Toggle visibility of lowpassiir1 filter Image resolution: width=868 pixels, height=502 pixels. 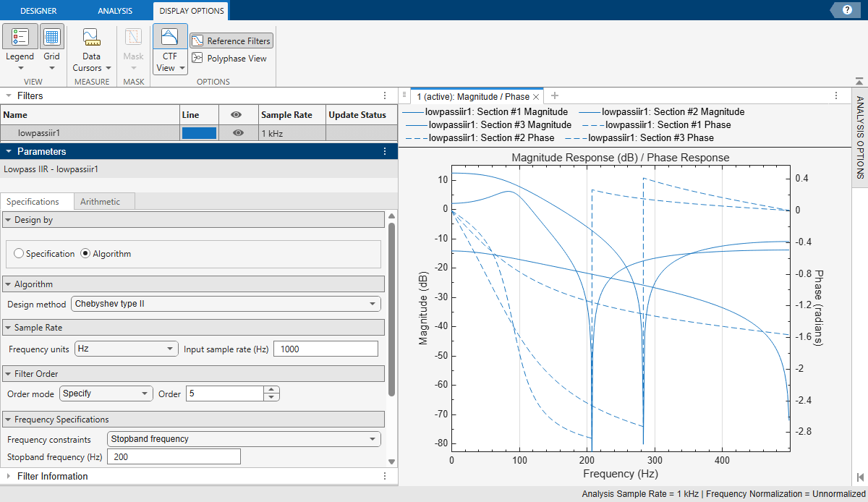[x=238, y=133]
